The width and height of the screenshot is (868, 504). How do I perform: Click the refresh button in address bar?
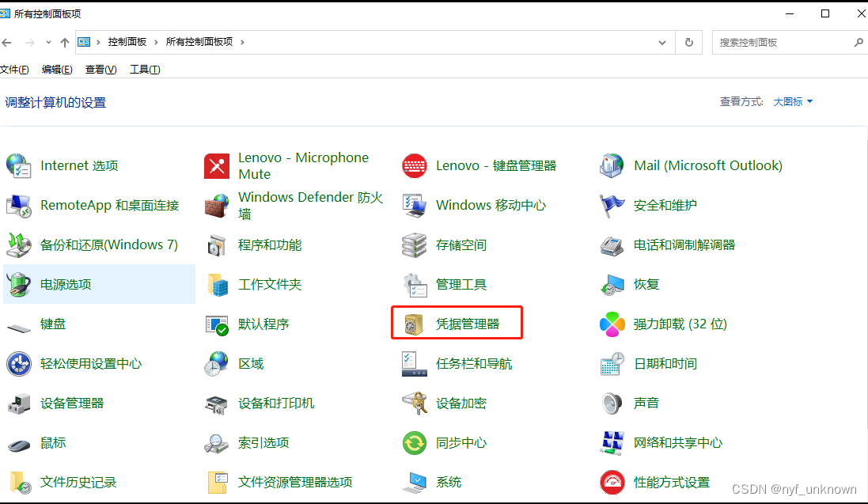click(x=688, y=42)
